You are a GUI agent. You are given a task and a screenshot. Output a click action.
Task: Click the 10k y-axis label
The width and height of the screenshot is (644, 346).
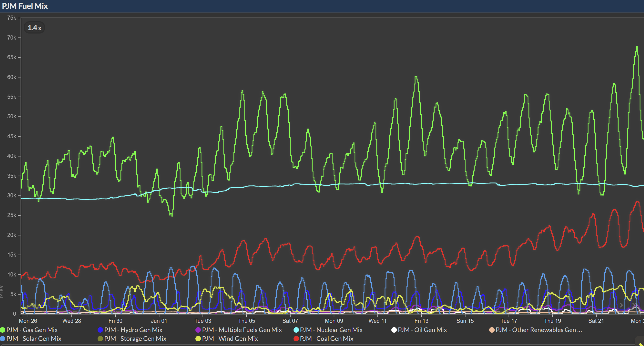tap(12, 275)
